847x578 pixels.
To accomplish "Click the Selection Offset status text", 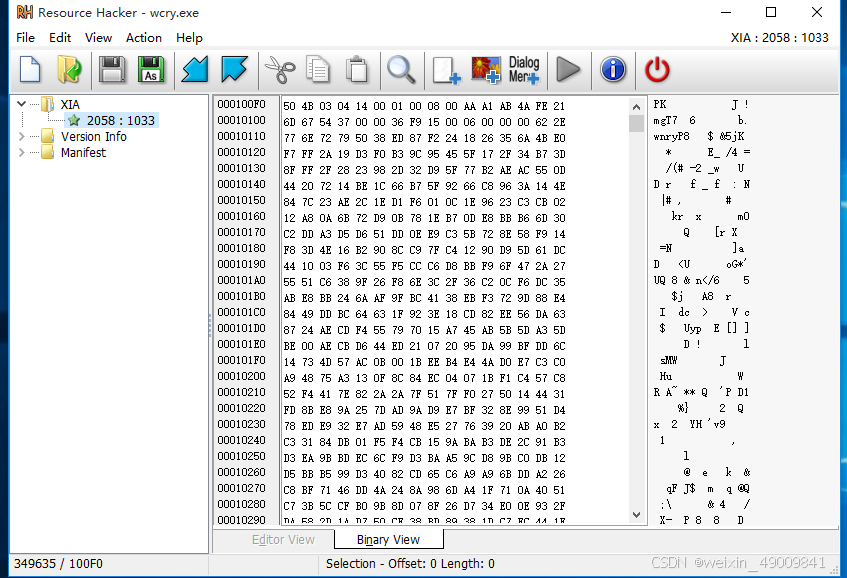I will point(410,564).
